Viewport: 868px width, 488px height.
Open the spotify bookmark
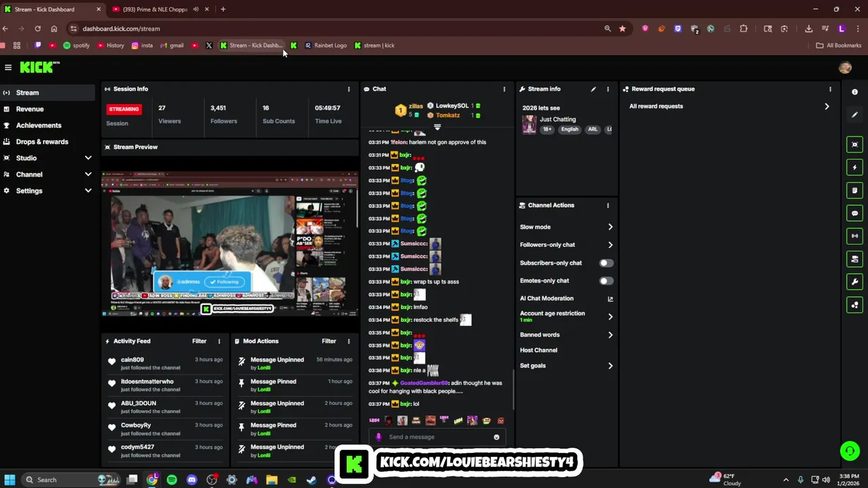[x=76, y=45]
